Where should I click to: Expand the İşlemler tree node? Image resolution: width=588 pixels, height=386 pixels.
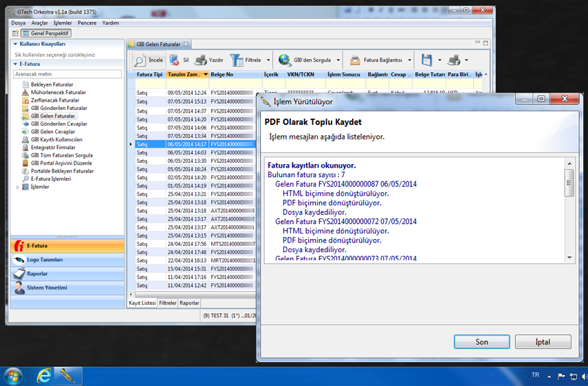(17, 187)
